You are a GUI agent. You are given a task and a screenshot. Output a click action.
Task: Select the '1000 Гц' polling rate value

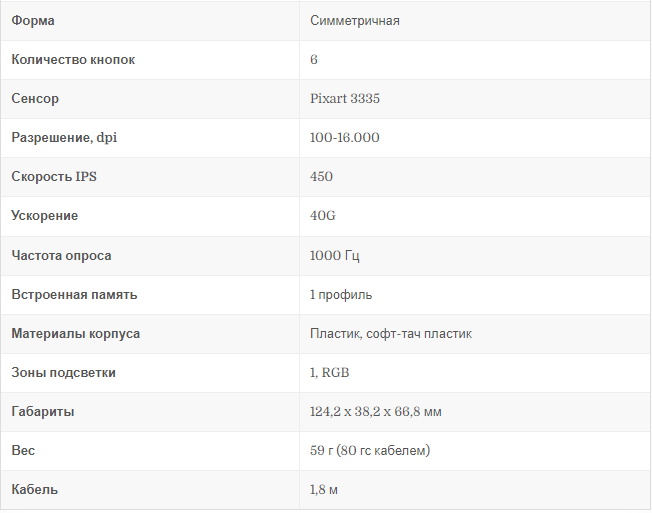tap(335, 256)
